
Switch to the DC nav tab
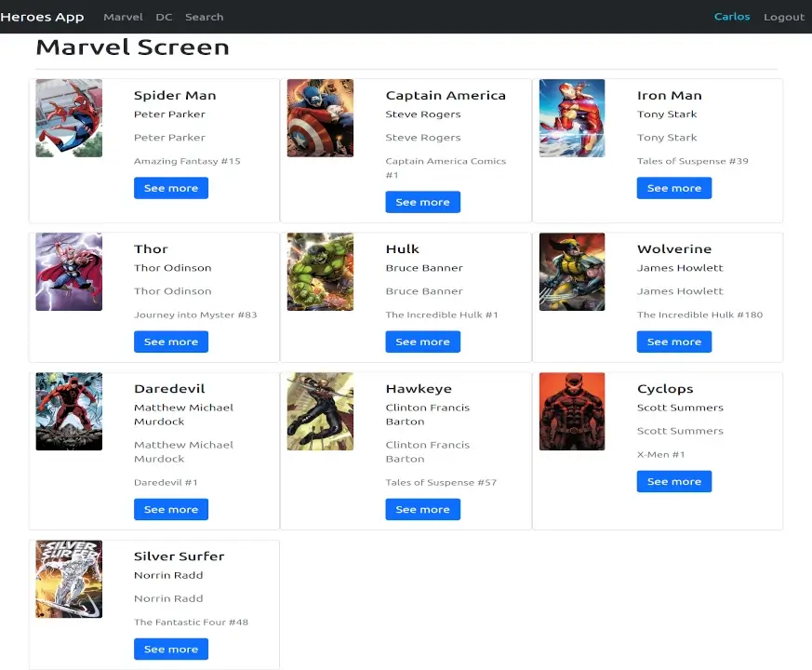click(164, 17)
